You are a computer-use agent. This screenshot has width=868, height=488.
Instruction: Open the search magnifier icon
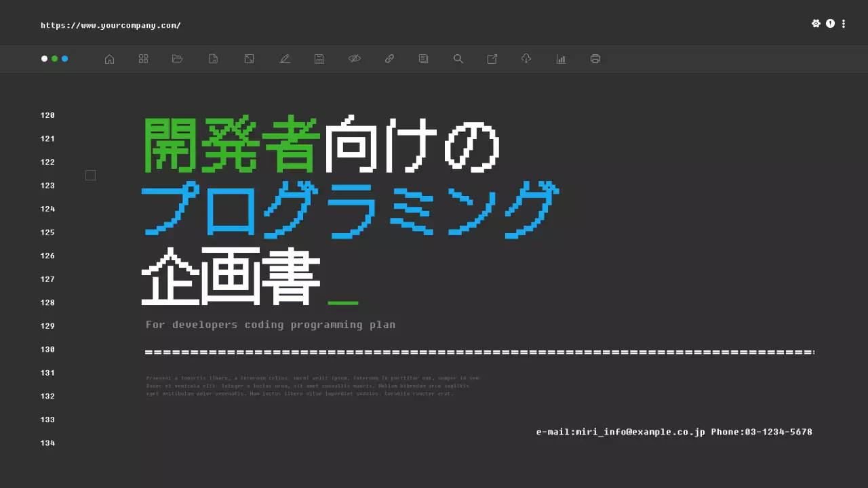pyautogui.click(x=458, y=59)
